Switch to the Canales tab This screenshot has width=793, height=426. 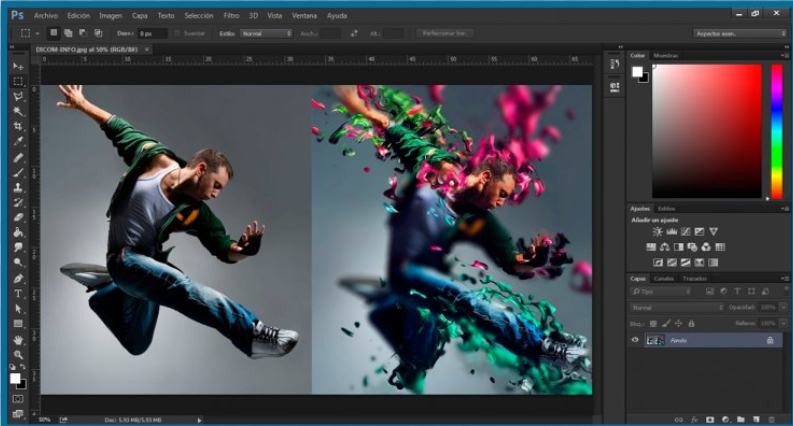point(664,278)
